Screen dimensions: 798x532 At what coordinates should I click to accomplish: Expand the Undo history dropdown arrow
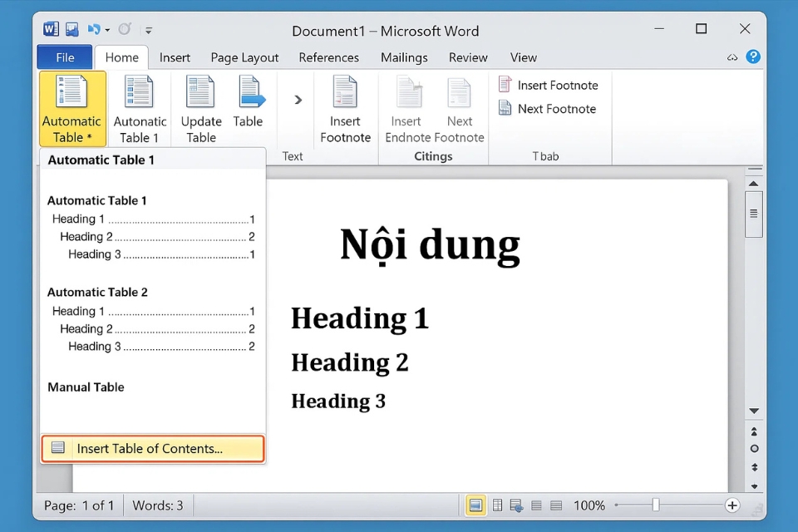[107, 29]
